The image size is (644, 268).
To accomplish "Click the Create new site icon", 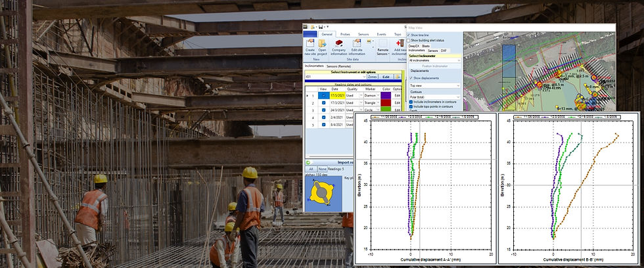I will point(310,43).
